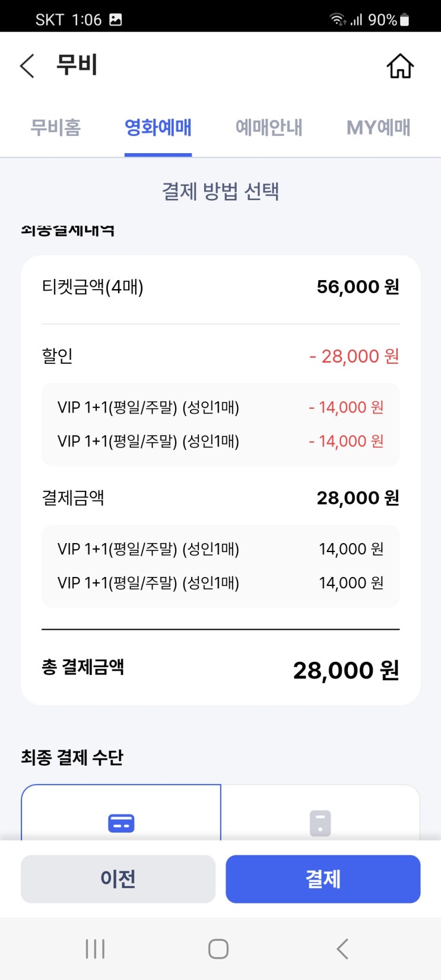Tap the battery icon in status bar
This screenshot has width=441, height=980.
pyautogui.click(x=404, y=20)
